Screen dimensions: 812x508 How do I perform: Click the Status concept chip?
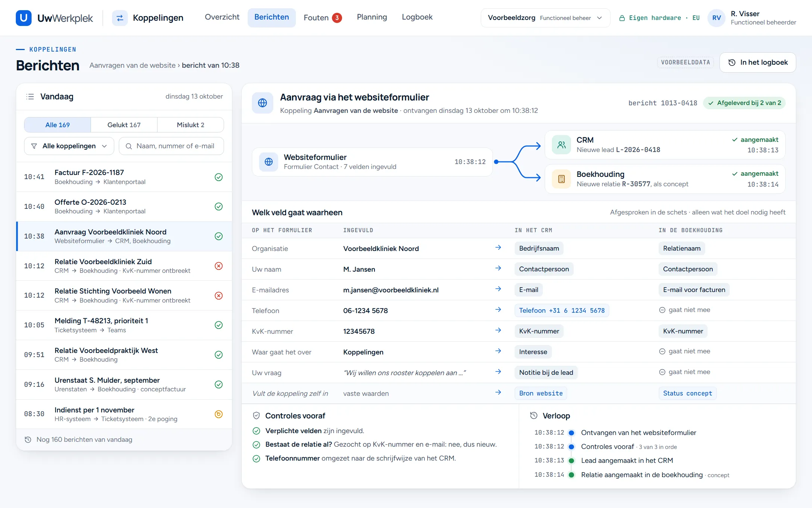[688, 393]
